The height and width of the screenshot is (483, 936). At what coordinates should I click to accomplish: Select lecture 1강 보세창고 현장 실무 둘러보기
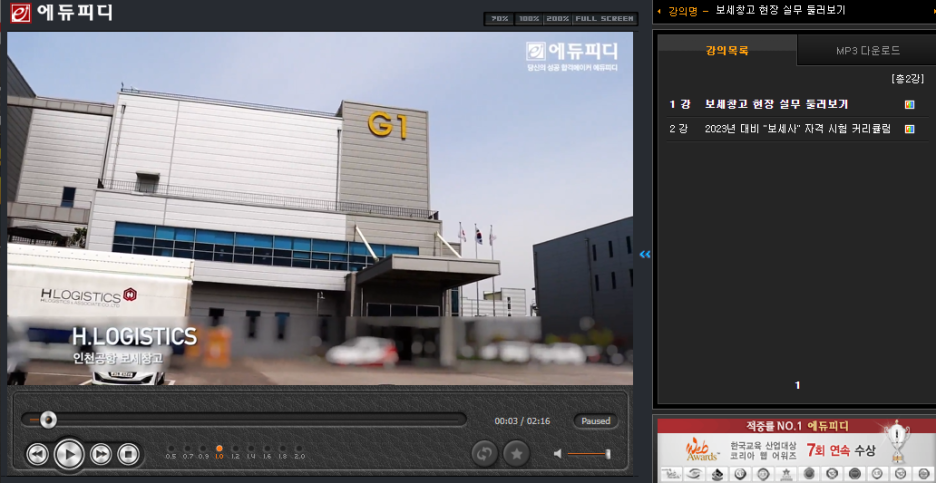pyautogui.click(x=777, y=104)
